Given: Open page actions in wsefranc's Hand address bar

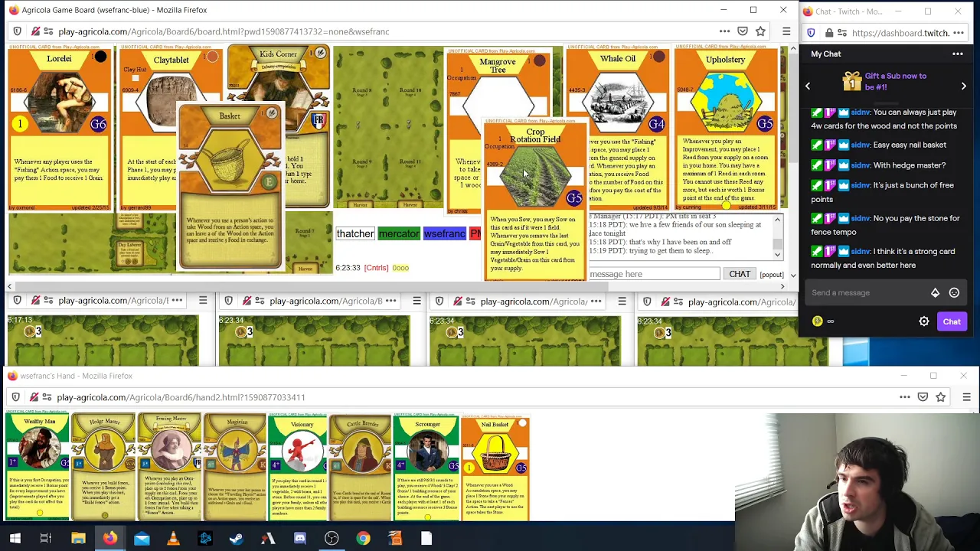Looking at the screenshot, I should pos(905,397).
